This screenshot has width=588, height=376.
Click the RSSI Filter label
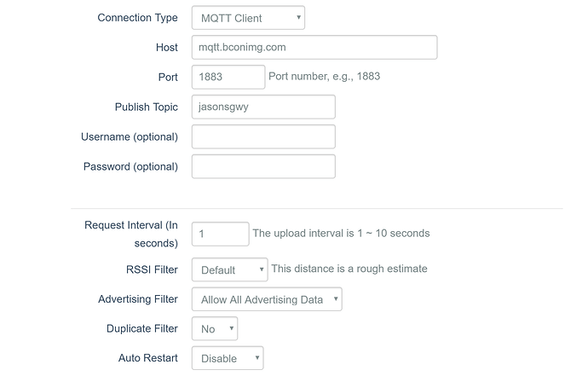[x=152, y=269]
